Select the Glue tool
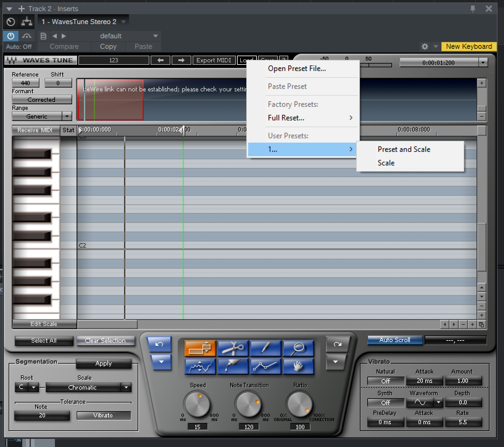 [233, 366]
